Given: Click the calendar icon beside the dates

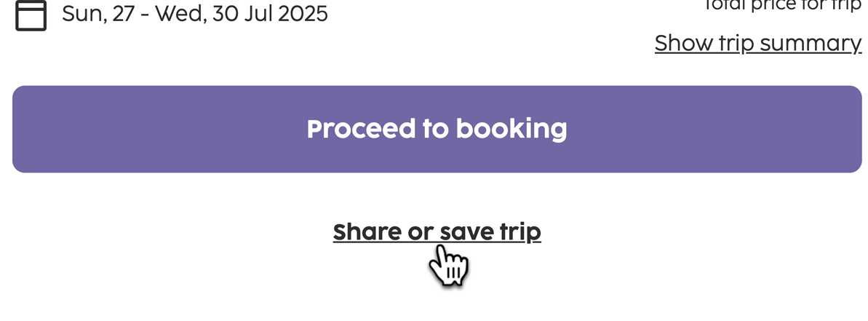Looking at the screenshot, I should 31,15.
